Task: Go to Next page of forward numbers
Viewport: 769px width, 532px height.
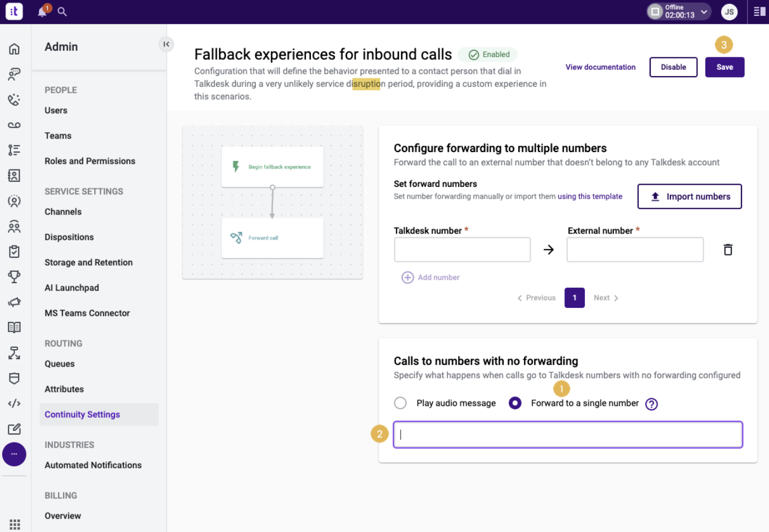Action: point(606,298)
